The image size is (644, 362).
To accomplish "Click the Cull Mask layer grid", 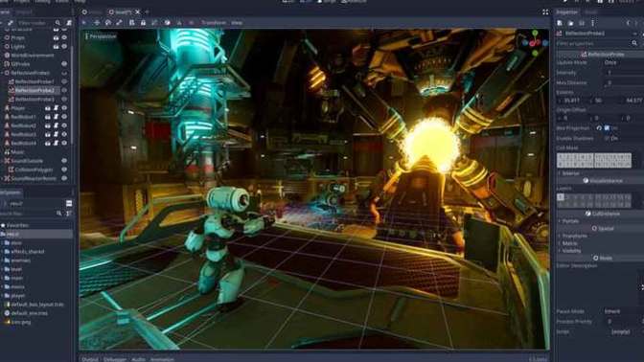I will (x=594, y=161).
